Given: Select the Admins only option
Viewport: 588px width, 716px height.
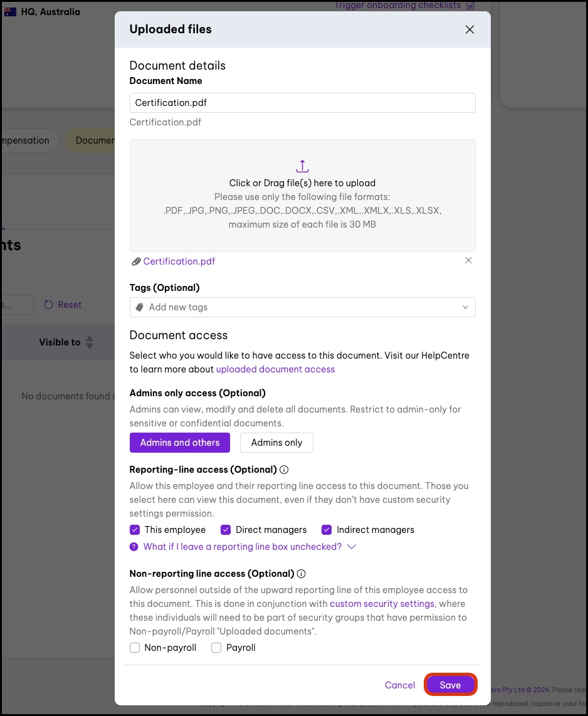Looking at the screenshot, I should [x=276, y=443].
